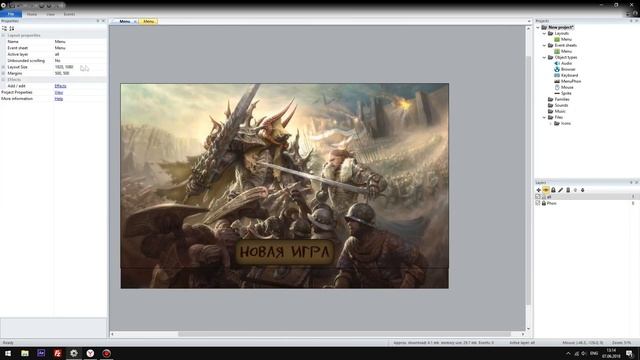
Task: Click the Help link for More information
Action: coord(59,99)
